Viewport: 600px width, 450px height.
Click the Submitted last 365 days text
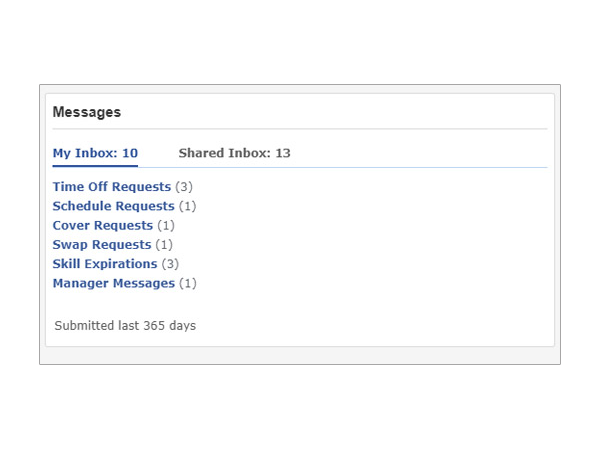[125, 326]
